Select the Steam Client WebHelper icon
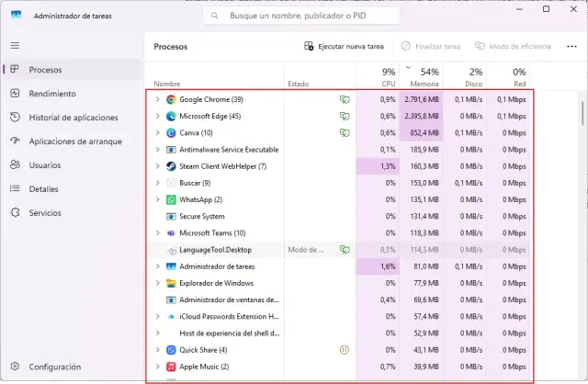 (171, 166)
